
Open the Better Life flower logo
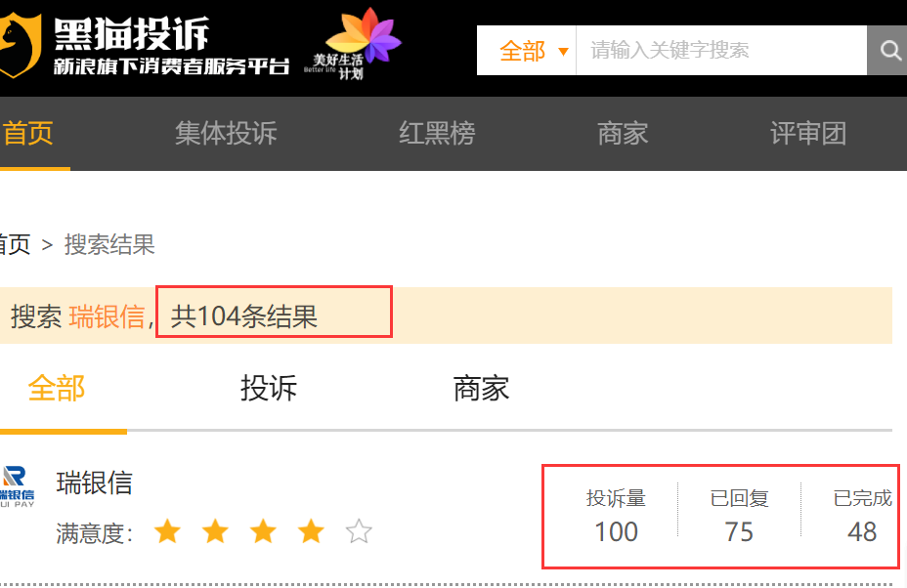354,43
